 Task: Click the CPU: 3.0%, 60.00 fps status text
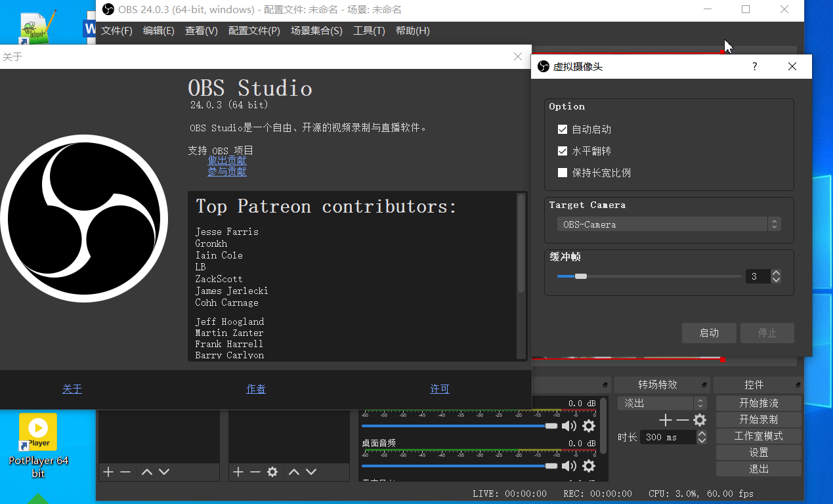tap(701, 493)
